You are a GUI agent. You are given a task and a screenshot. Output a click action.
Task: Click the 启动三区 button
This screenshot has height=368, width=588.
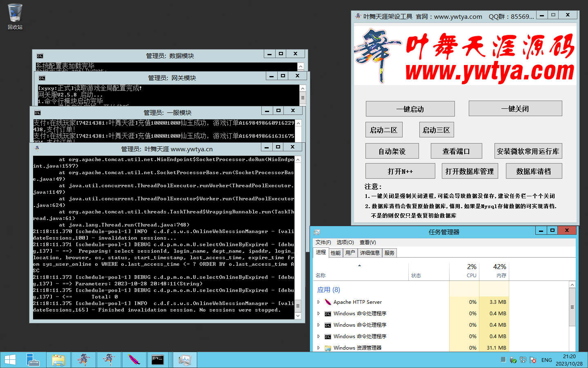point(437,130)
